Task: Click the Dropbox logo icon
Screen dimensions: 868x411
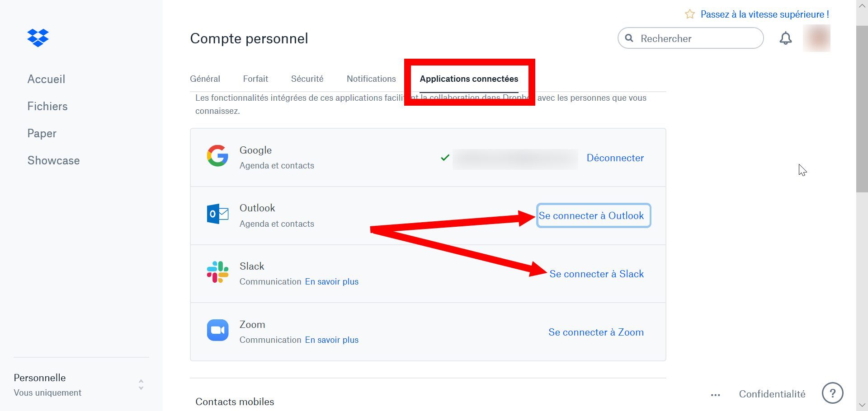Action: 38,38
